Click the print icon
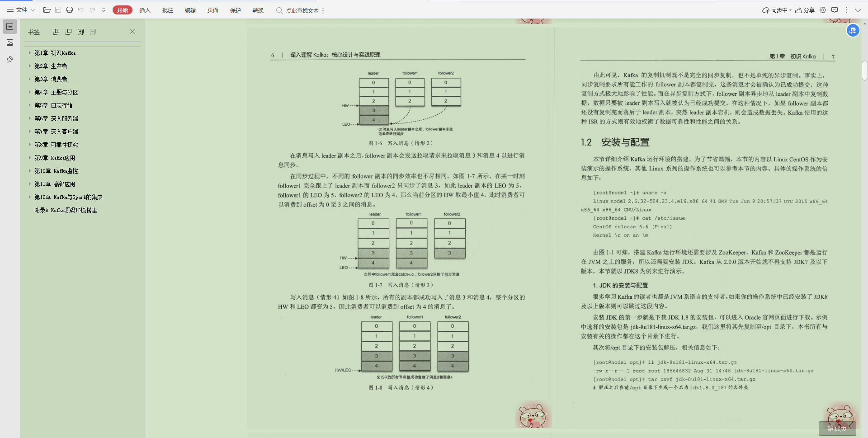This screenshot has height=438, width=868. click(70, 10)
